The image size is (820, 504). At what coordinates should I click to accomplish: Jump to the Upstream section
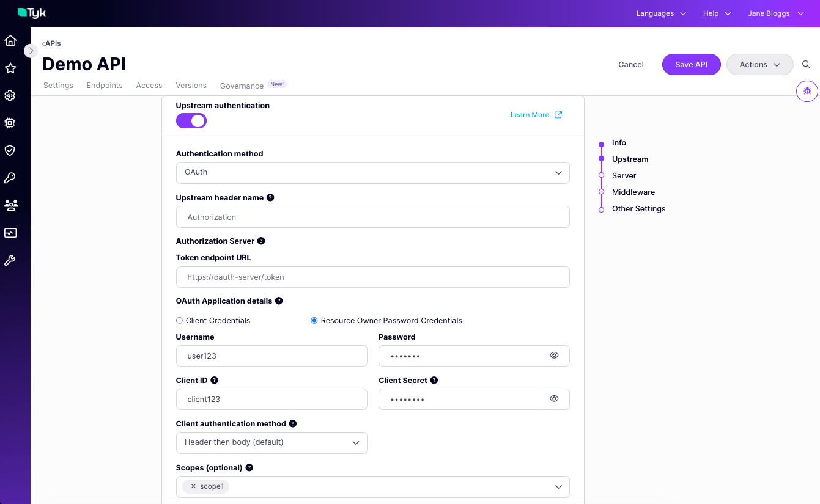point(630,159)
